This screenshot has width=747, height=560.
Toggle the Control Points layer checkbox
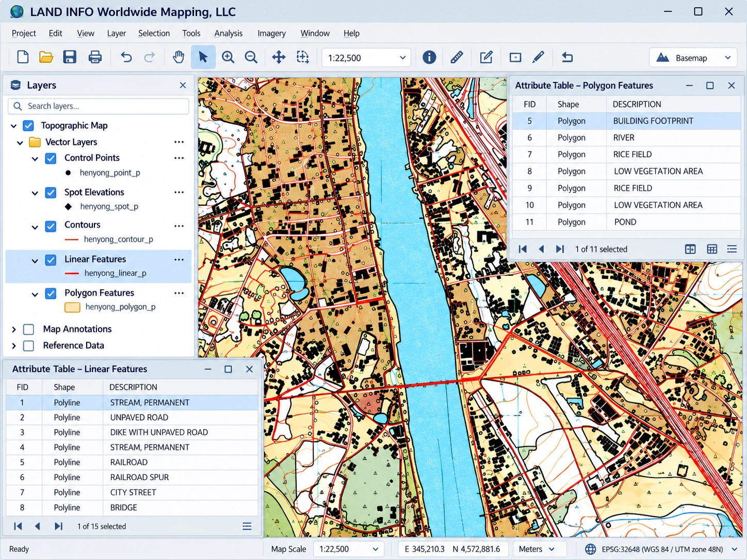point(51,158)
